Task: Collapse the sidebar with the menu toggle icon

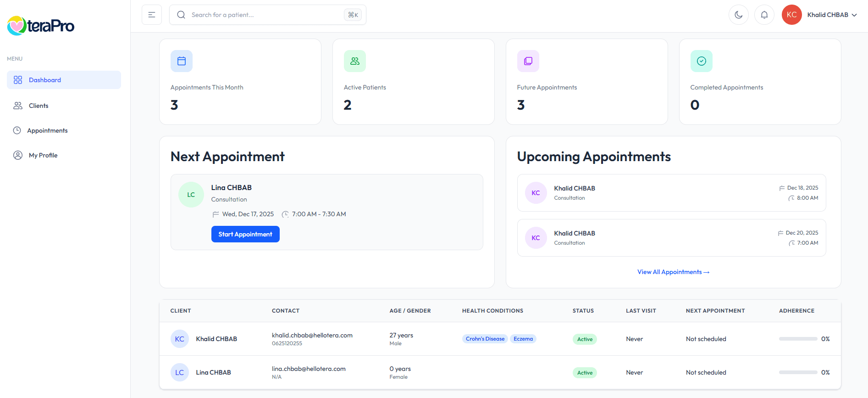Action: pyautogui.click(x=152, y=15)
